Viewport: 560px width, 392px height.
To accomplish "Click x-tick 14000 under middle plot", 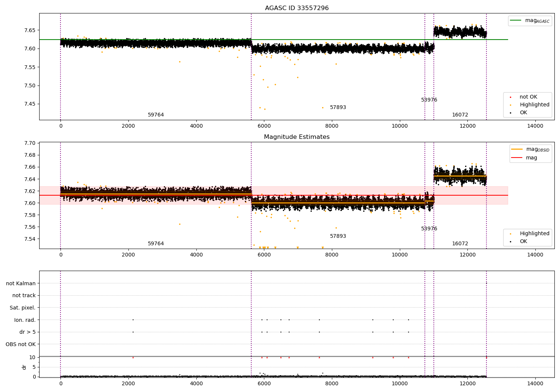I will [535, 255].
